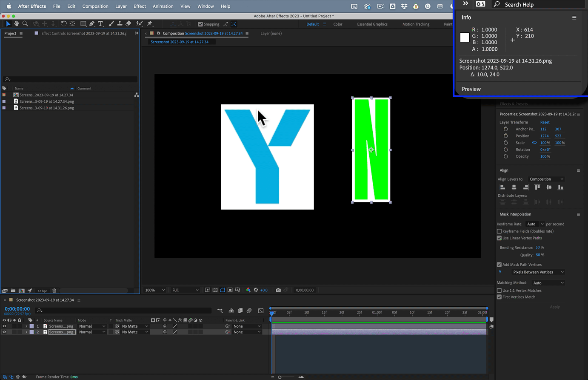Toggle the Snapping checkbox
The height and width of the screenshot is (380, 588).
200,24
